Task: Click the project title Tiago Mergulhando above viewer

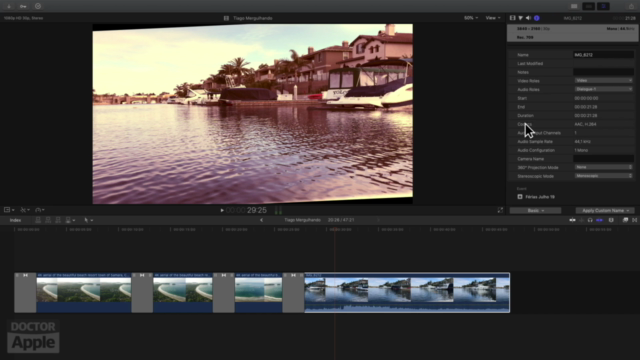Action: point(253,18)
